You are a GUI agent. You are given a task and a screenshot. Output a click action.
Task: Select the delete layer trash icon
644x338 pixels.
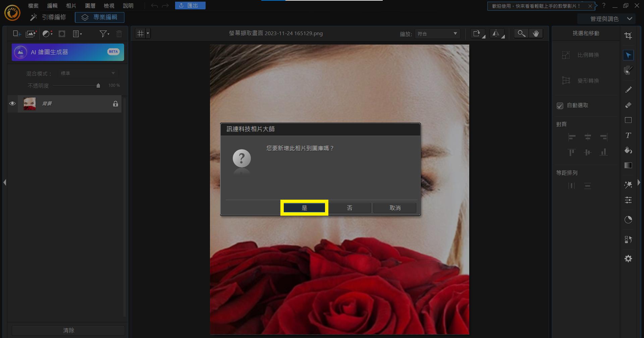click(119, 33)
